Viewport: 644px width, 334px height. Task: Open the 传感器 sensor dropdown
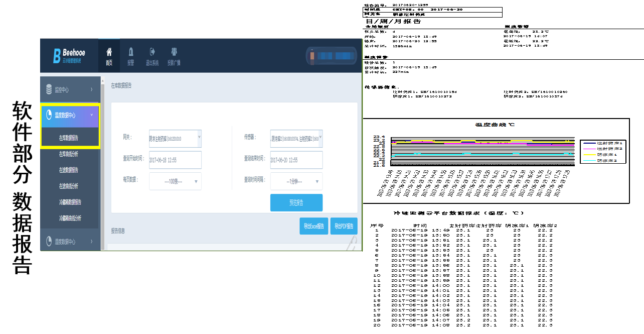click(x=296, y=138)
